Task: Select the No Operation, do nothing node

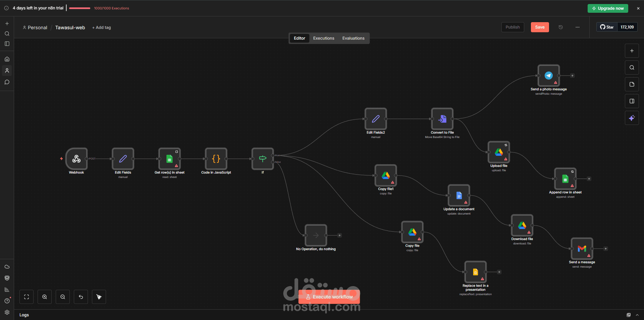Action: pyautogui.click(x=316, y=235)
